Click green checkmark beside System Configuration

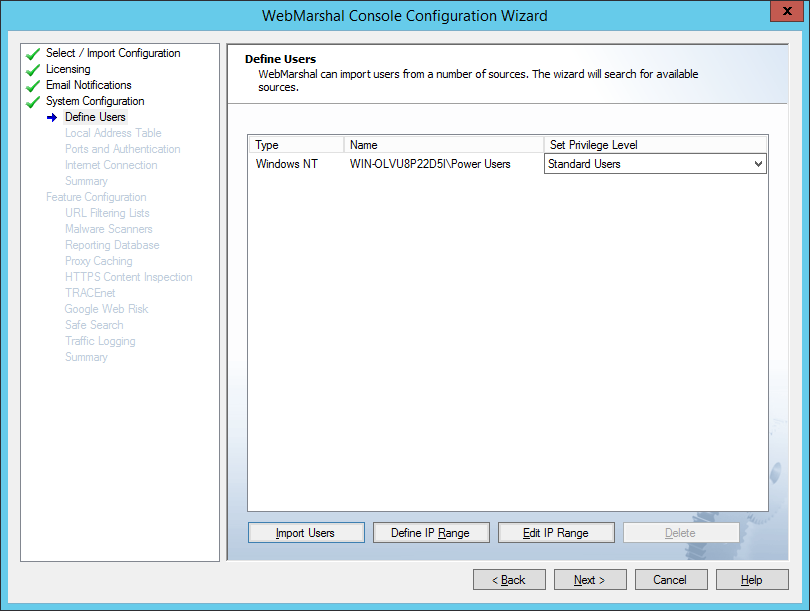click(x=33, y=102)
